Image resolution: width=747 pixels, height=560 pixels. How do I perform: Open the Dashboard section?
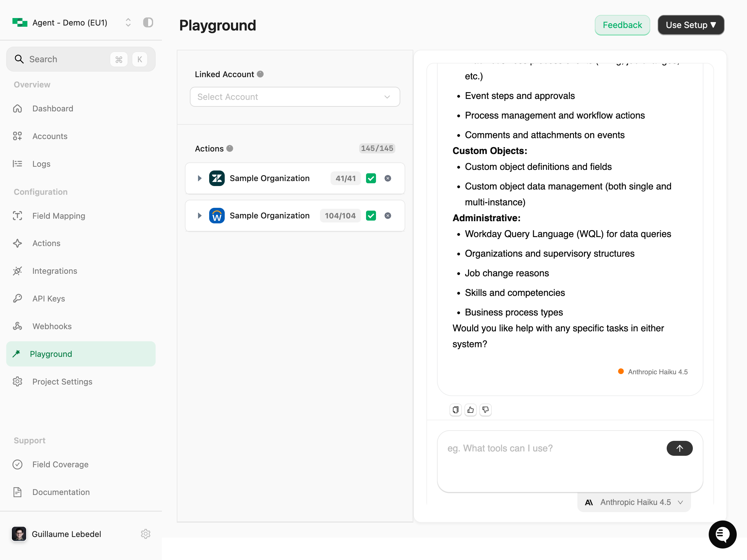pos(53,108)
